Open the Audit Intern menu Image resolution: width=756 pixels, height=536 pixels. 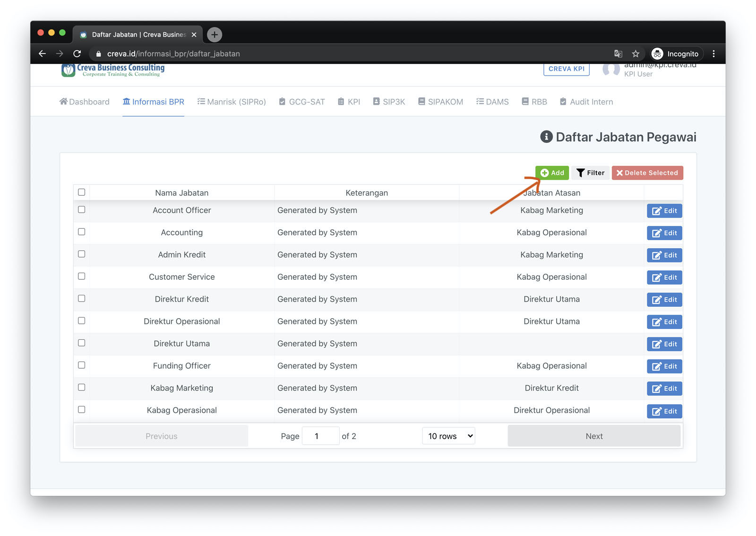pos(586,102)
